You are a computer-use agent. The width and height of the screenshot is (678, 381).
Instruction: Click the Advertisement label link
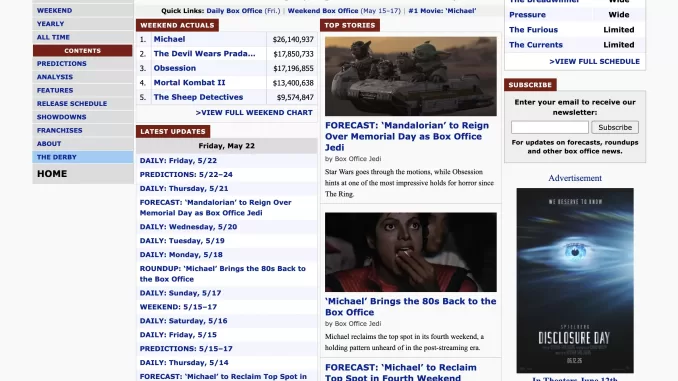575,178
